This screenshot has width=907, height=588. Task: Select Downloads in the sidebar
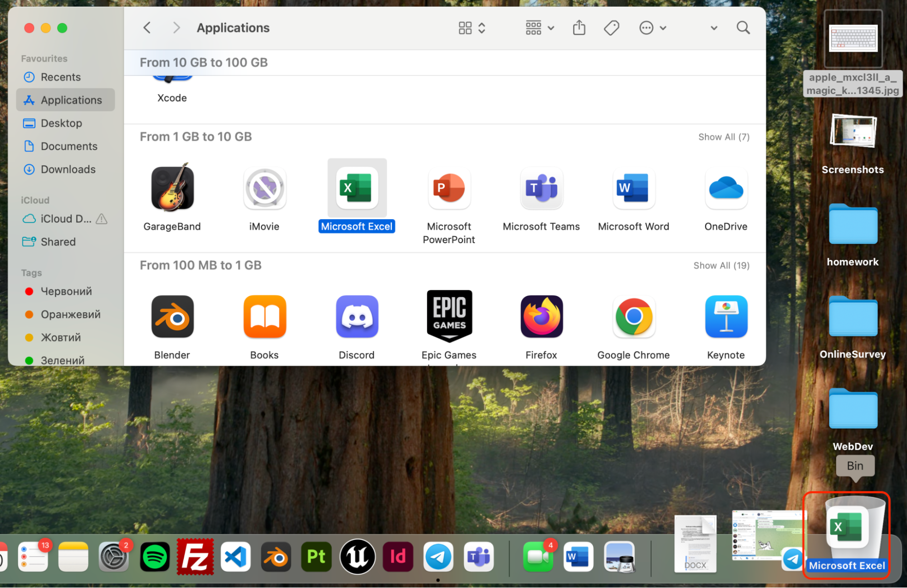point(68,169)
